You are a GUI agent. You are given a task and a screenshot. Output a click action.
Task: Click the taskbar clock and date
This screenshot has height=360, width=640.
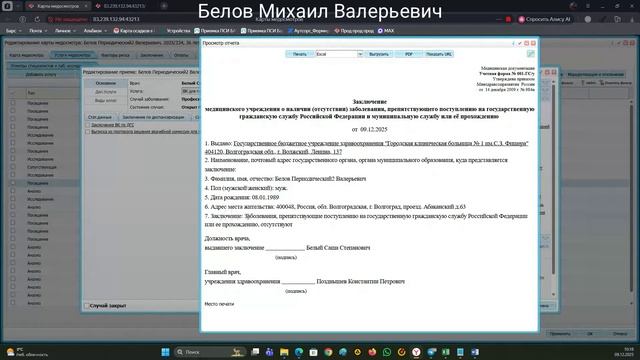pos(624,352)
